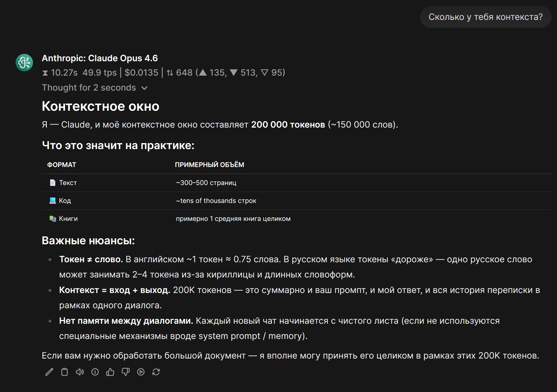Click the 'ПРИМЕРНЫЙ ОБЪЁМ' column header

pyautogui.click(x=209, y=165)
